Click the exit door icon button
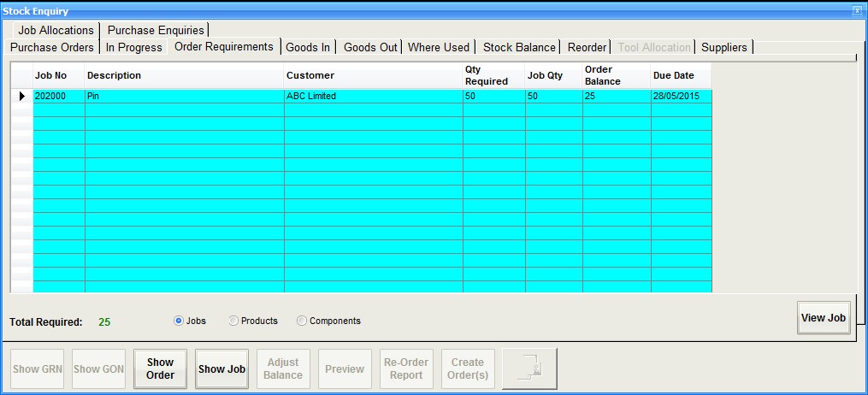 [529, 368]
